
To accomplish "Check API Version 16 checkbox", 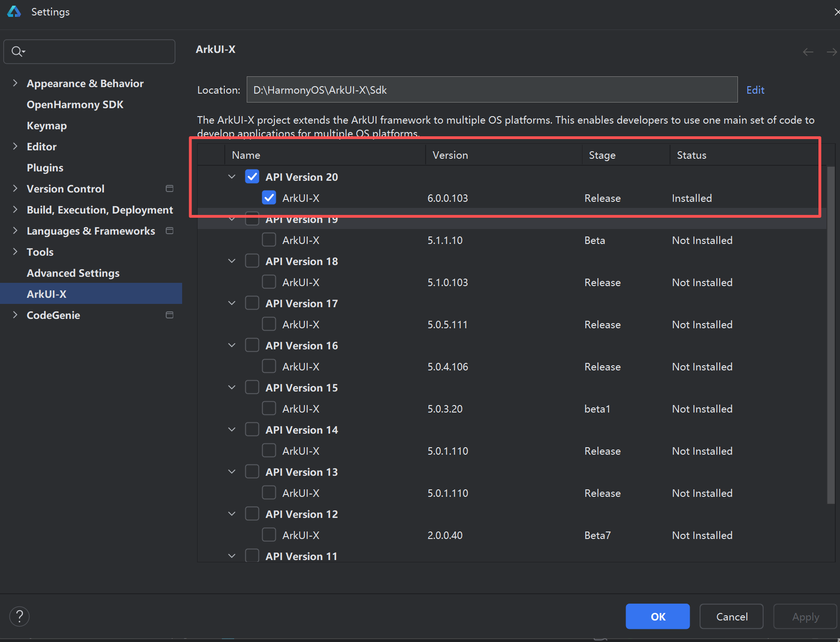I will point(252,345).
